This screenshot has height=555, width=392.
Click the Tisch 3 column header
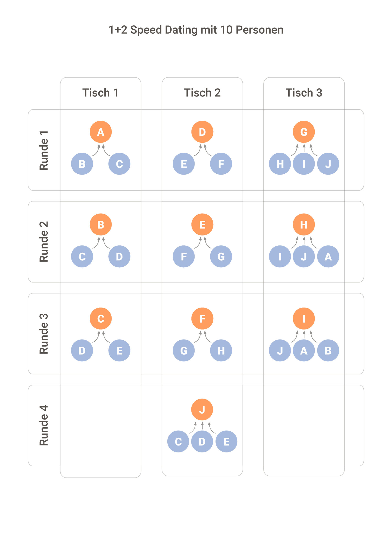point(304,93)
